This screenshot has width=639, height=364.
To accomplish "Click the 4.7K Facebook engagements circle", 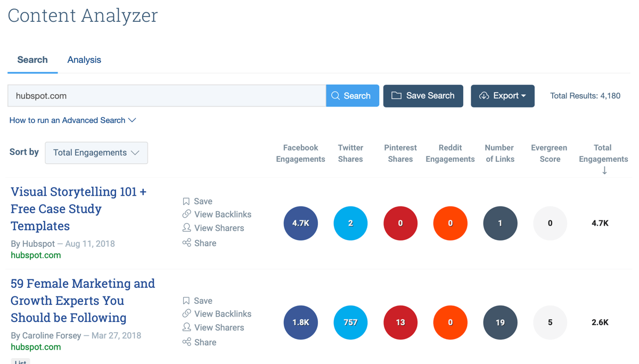I will (301, 223).
